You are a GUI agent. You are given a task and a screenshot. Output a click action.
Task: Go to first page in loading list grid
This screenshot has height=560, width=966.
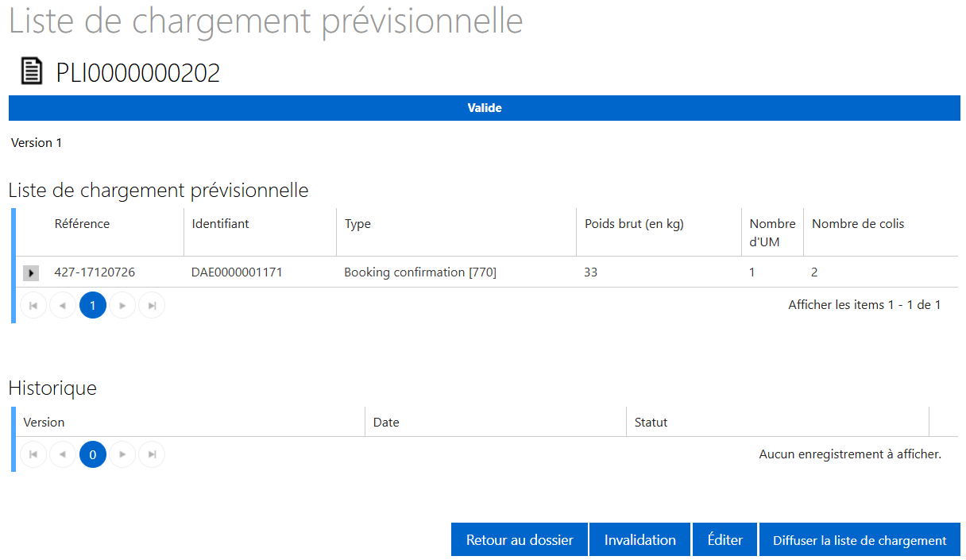click(33, 305)
